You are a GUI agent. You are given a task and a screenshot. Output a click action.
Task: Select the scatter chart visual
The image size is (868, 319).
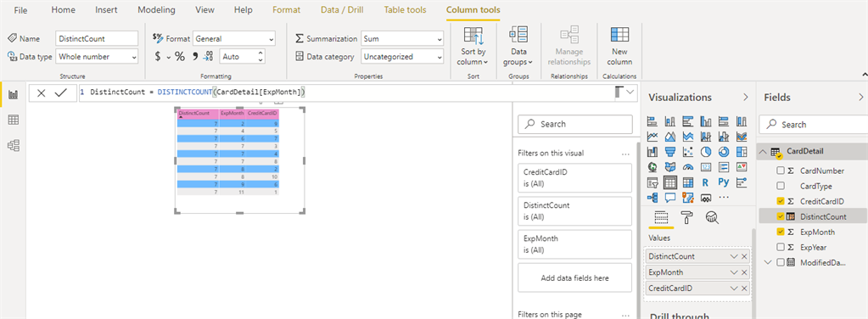[x=687, y=151]
